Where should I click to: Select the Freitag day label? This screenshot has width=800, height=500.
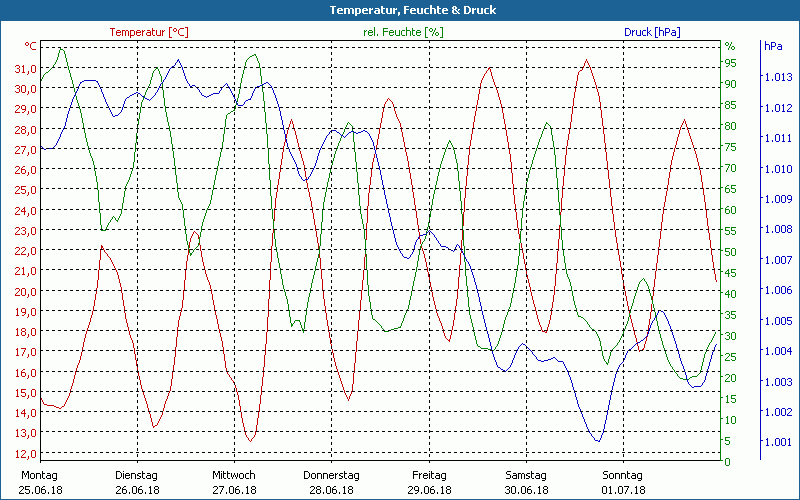pos(428,475)
